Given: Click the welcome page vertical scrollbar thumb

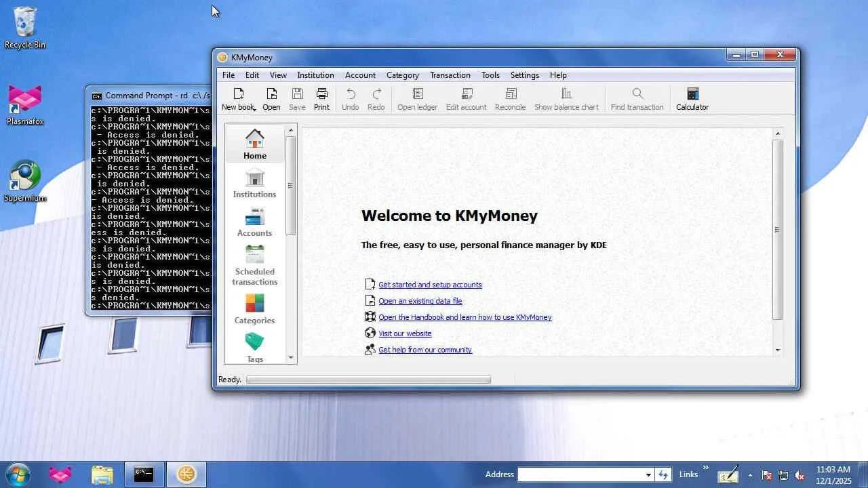Looking at the screenshot, I should 778,230.
